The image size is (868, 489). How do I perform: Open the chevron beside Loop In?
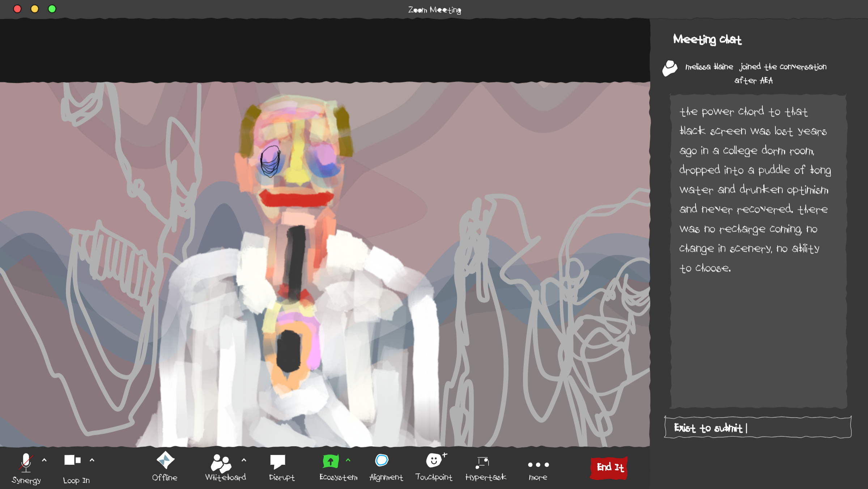pyautogui.click(x=92, y=460)
